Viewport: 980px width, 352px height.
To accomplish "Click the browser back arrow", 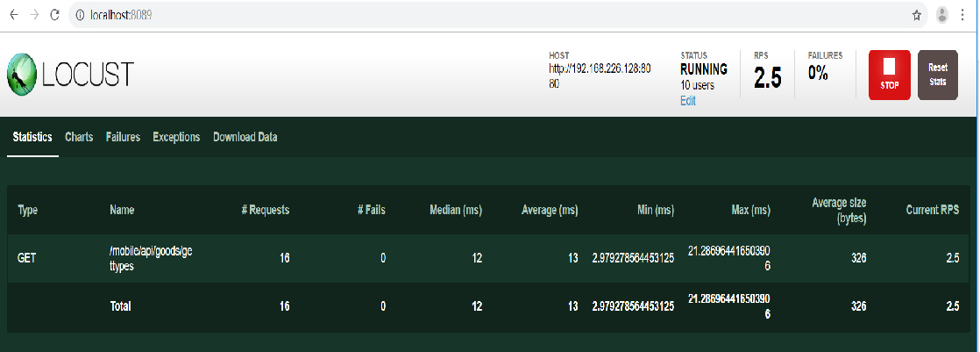I will (x=13, y=15).
